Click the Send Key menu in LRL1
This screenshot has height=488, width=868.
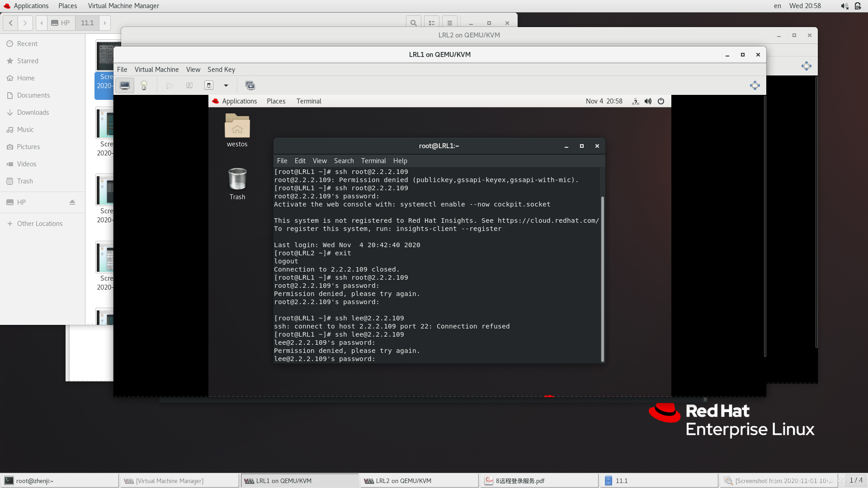(221, 69)
